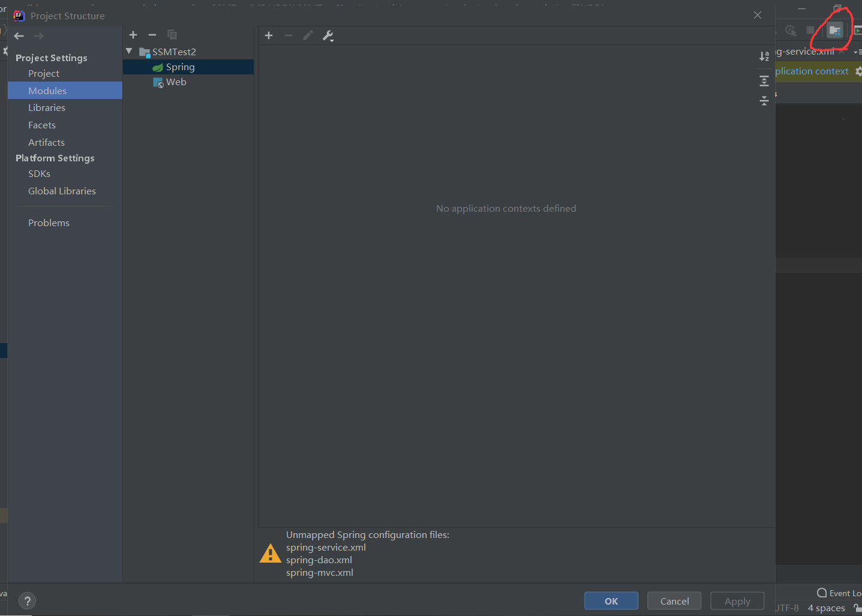Click the UTF-8 encoding in status bar

pyautogui.click(x=787, y=608)
